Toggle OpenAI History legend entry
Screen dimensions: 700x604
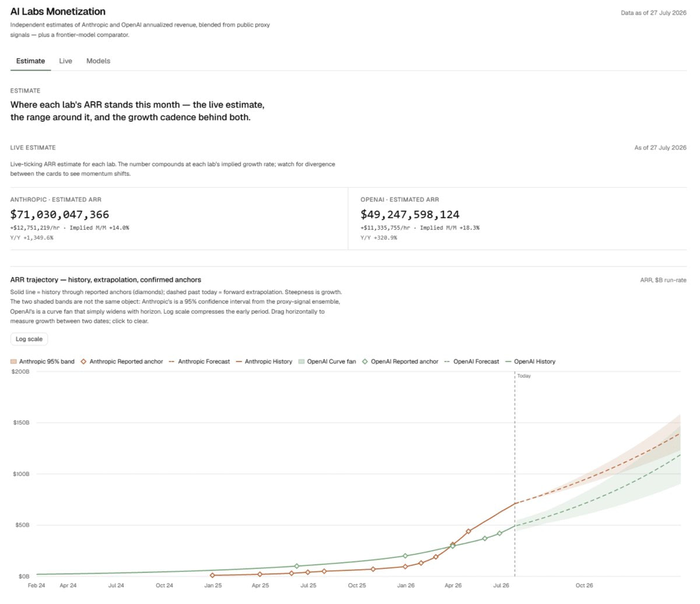[530, 361]
